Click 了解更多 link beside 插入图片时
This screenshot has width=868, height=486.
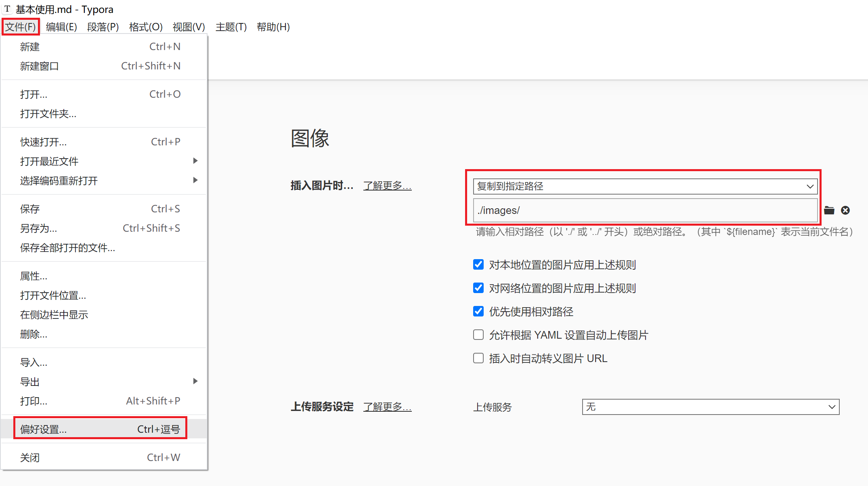point(387,186)
